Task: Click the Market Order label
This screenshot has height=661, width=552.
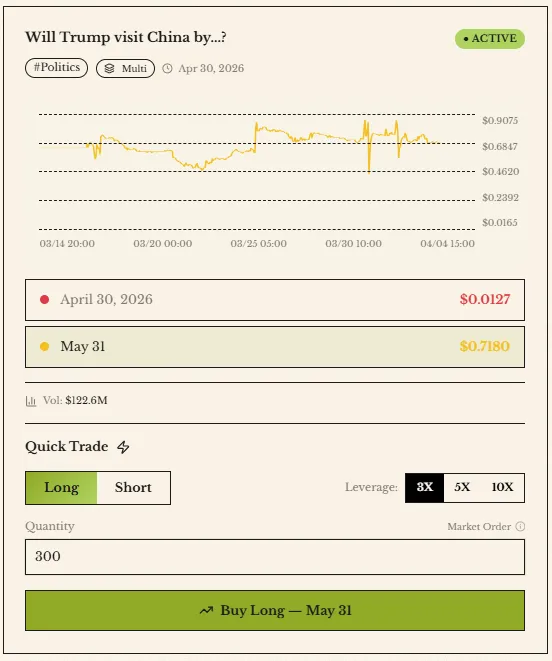Action: click(x=479, y=527)
